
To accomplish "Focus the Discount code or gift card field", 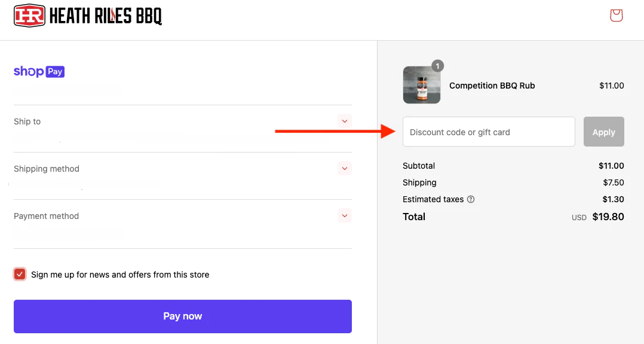I will pyautogui.click(x=489, y=132).
